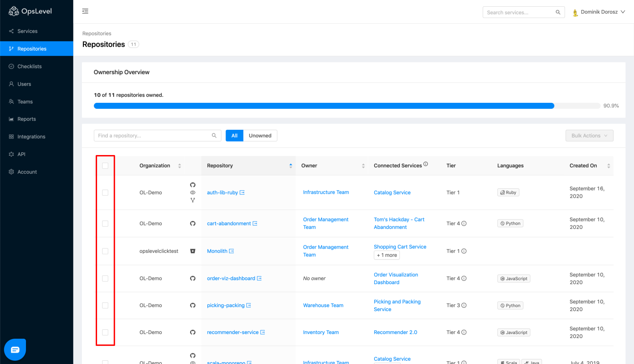
Task: Open Tom's Hackday - Cart Abandonment service
Action: coord(399,223)
